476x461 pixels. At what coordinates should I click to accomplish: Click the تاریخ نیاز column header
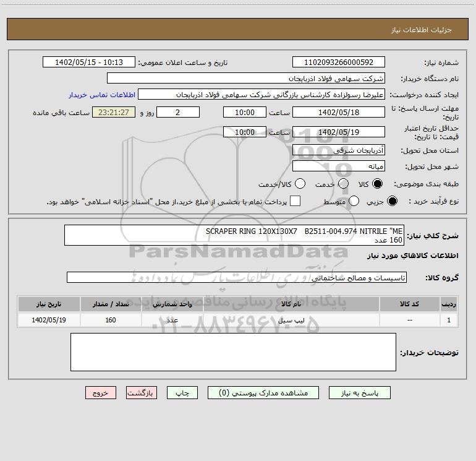tap(49, 304)
